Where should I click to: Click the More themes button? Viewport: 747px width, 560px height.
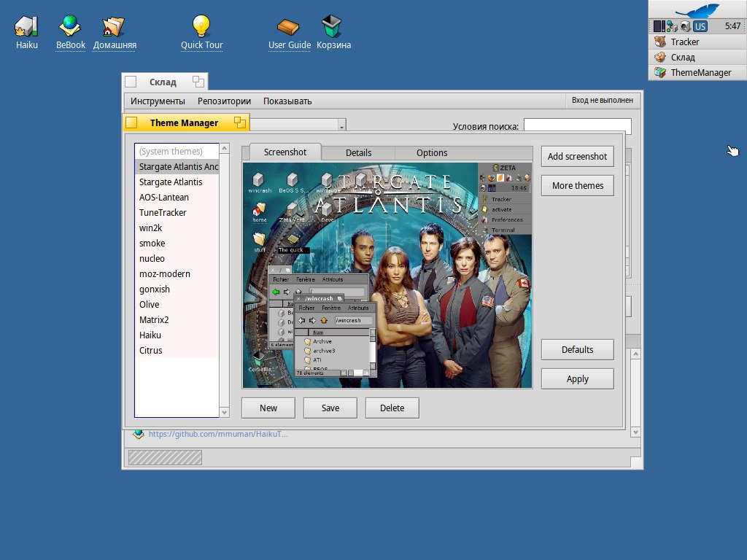[577, 186]
